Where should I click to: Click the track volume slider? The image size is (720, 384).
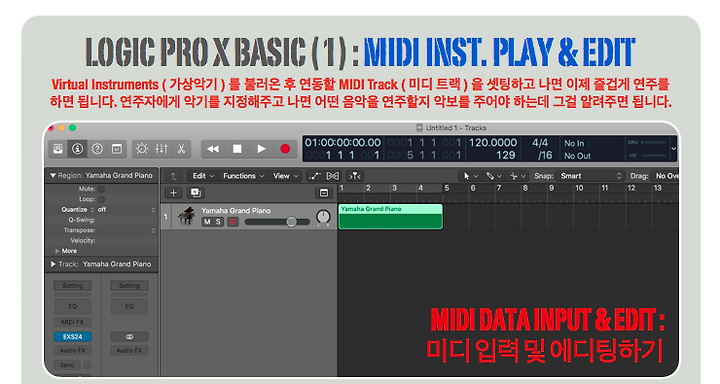tap(277, 222)
